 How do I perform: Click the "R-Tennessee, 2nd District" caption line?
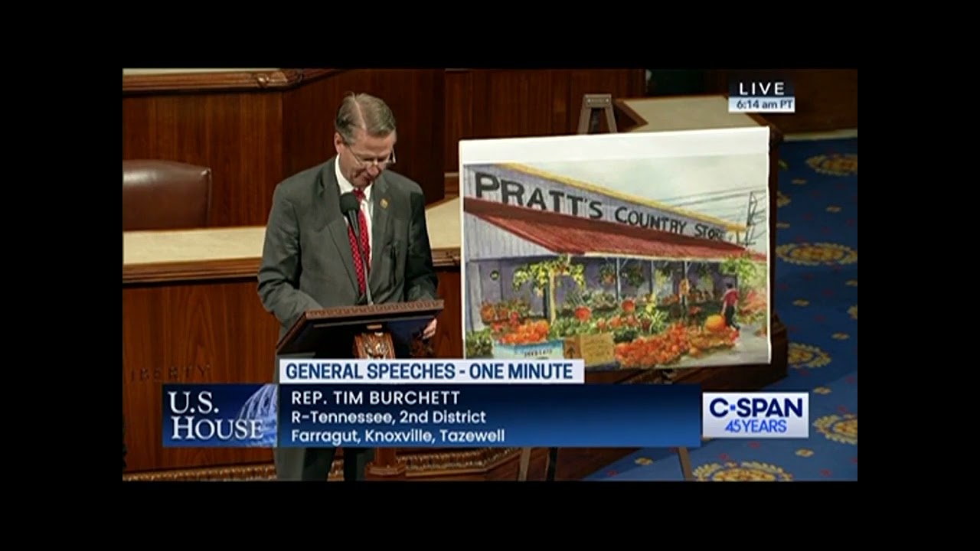click(388, 418)
